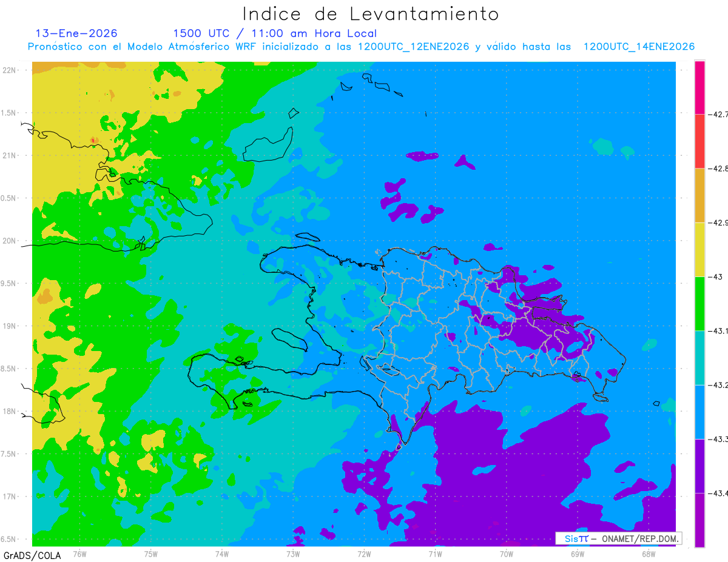Select the "17N" latitude label

pyautogui.click(x=10, y=497)
